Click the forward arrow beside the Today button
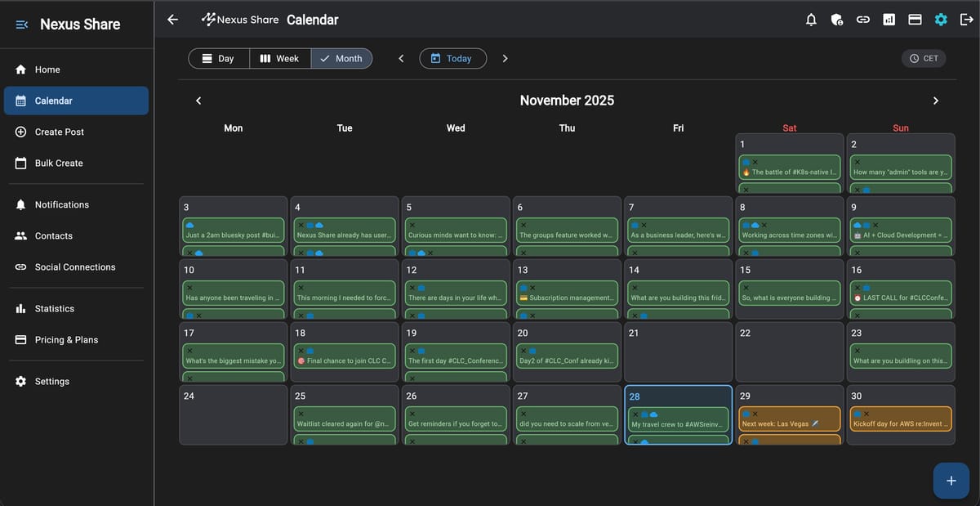Screen dimensions: 980x506 (x=505, y=58)
